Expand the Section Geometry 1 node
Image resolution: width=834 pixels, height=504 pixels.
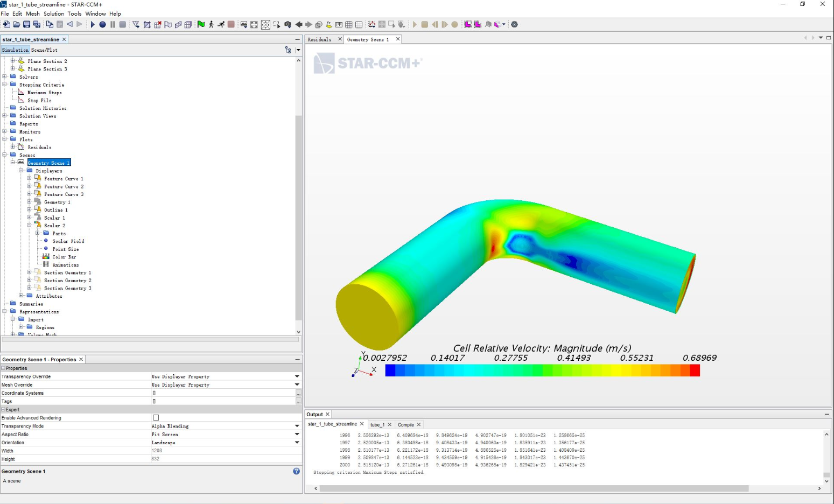pos(29,272)
